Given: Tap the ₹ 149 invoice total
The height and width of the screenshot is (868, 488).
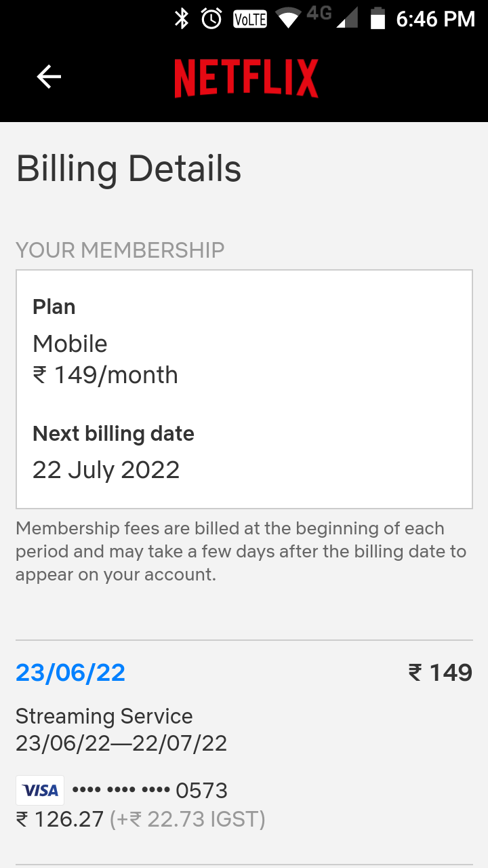Looking at the screenshot, I should point(440,673).
